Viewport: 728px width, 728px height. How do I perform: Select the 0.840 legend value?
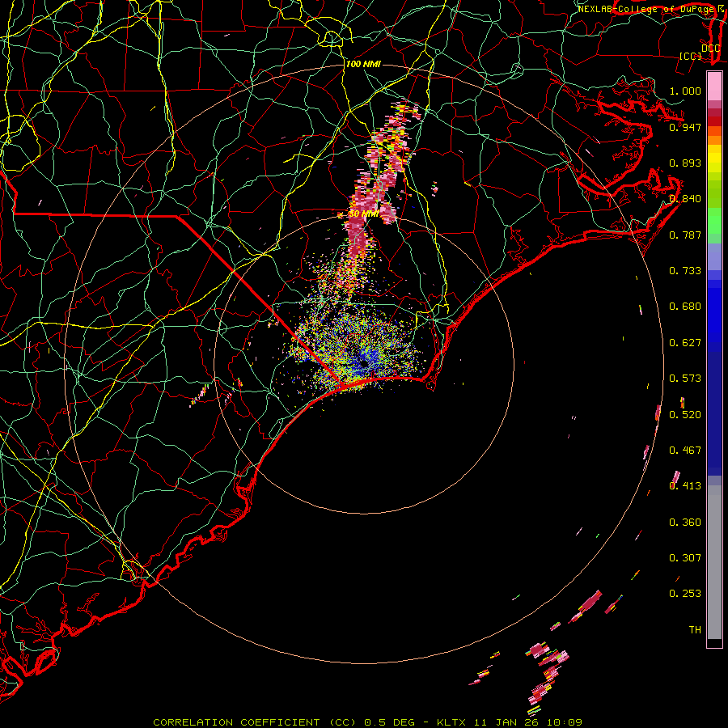coord(685,198)
